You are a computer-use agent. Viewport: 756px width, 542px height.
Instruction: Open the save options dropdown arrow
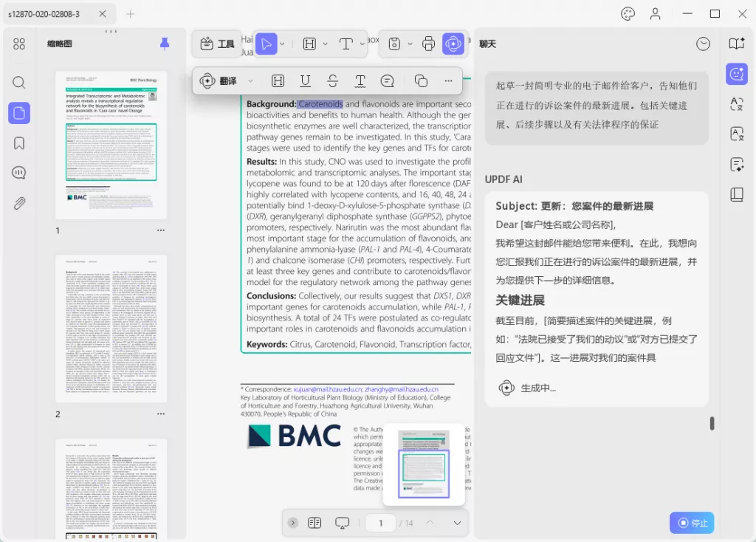click(x=410, y=44)
